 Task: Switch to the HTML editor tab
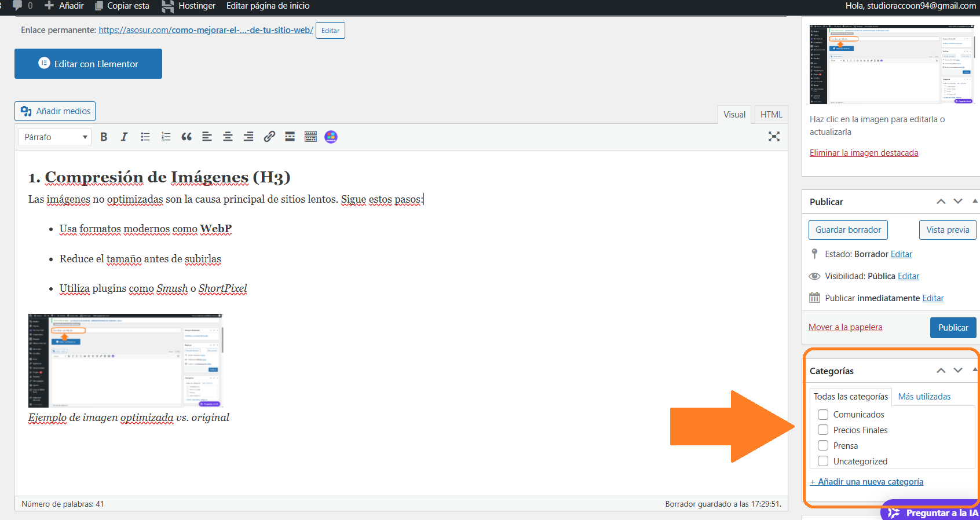[771, 115]
